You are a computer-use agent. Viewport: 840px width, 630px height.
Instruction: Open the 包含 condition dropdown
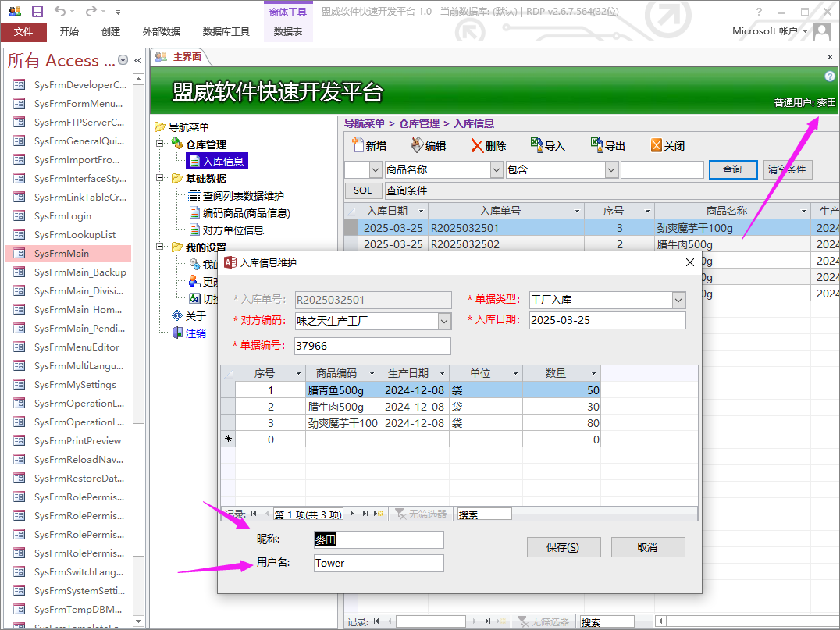click(611, 169)
